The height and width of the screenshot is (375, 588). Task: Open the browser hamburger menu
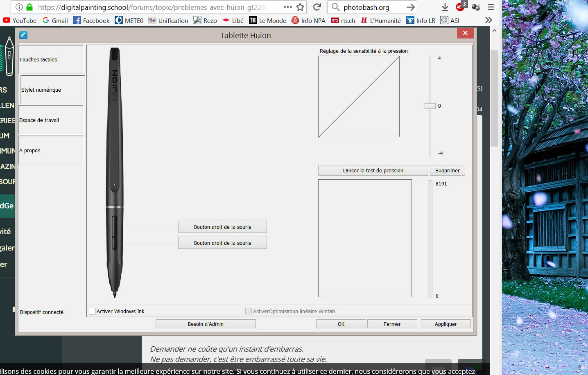point(491,7)
